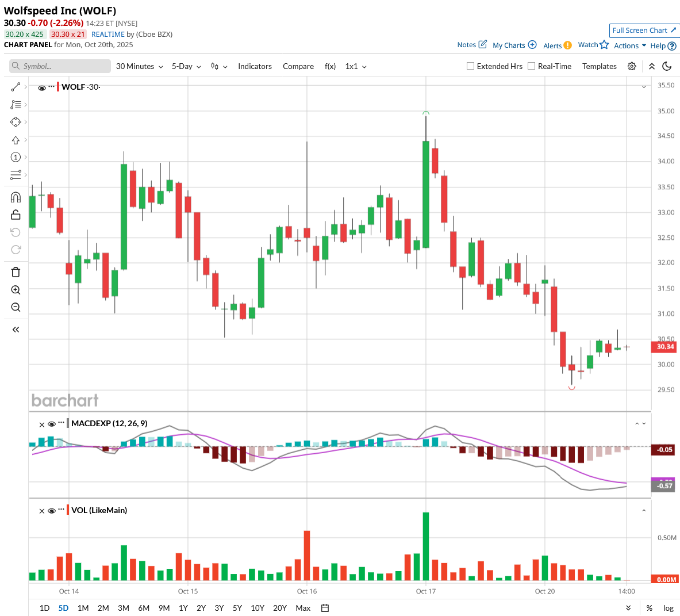The image size is (680, 616).
Task: Open Alerts for WOLF
Action: [557, 45]
